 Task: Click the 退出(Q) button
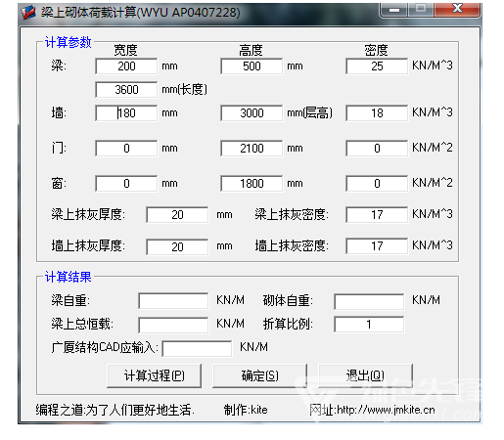[365, 375]
